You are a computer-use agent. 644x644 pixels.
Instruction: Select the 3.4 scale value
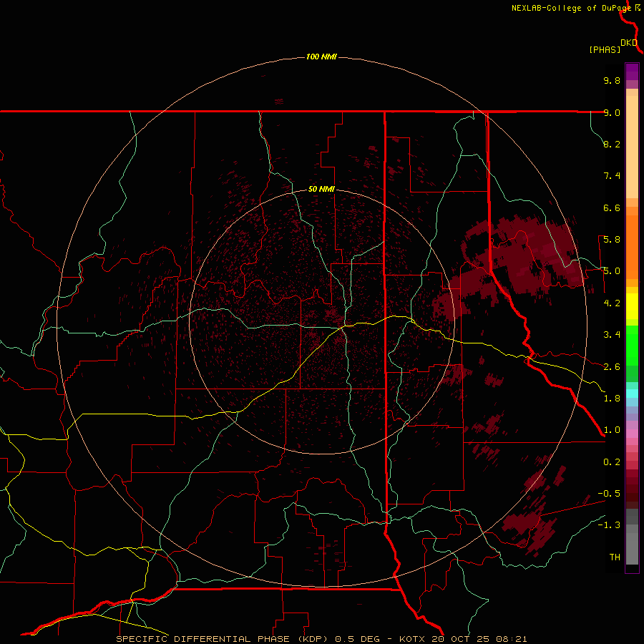pyautogui.click(x=612, y=335)
